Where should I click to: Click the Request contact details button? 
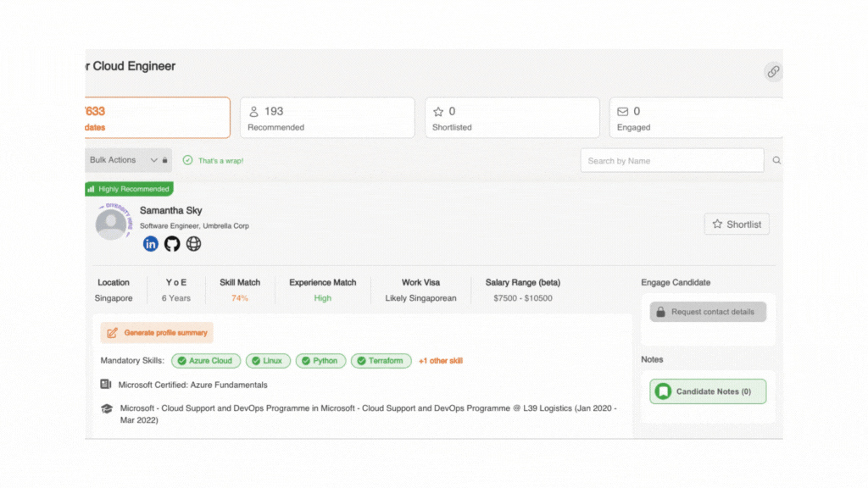point(708,311)
